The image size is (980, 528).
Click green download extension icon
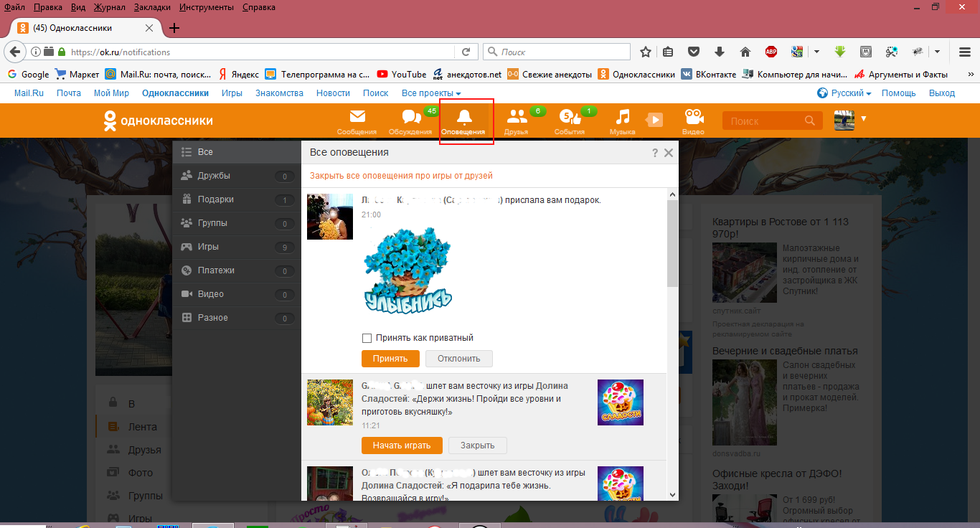[x=840, y=52]
